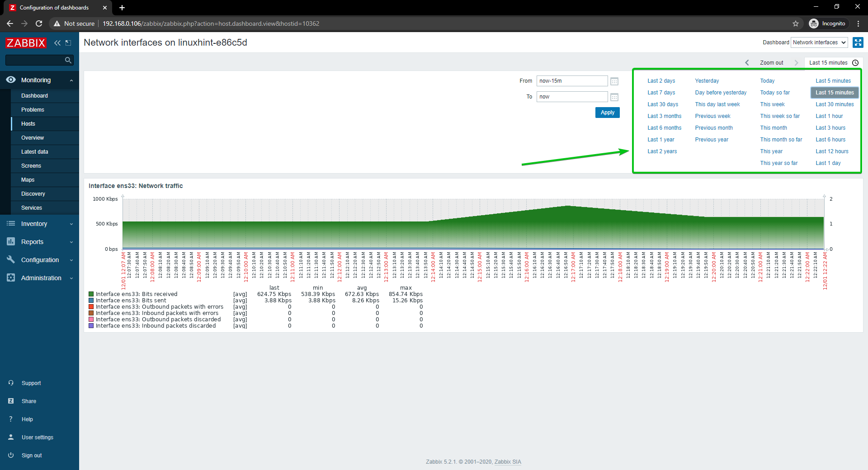Open the calendar picker for the To field
The width and height of the screenshot is (868, 470).
coord(614,97)
